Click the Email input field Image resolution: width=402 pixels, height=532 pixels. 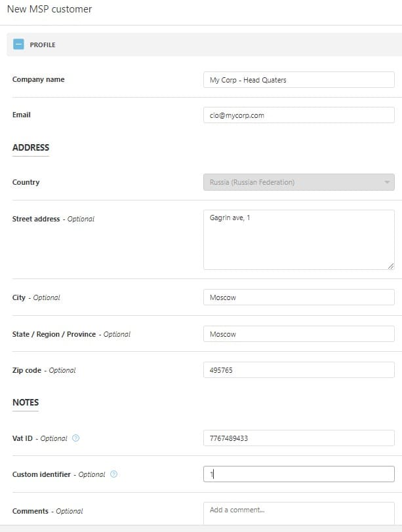click(x=298, y=115)
